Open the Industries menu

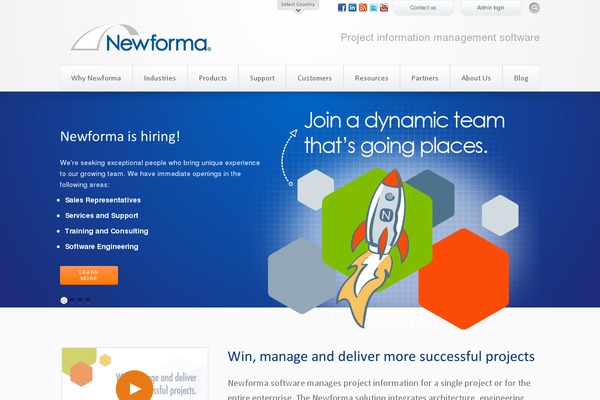(160, 78)
